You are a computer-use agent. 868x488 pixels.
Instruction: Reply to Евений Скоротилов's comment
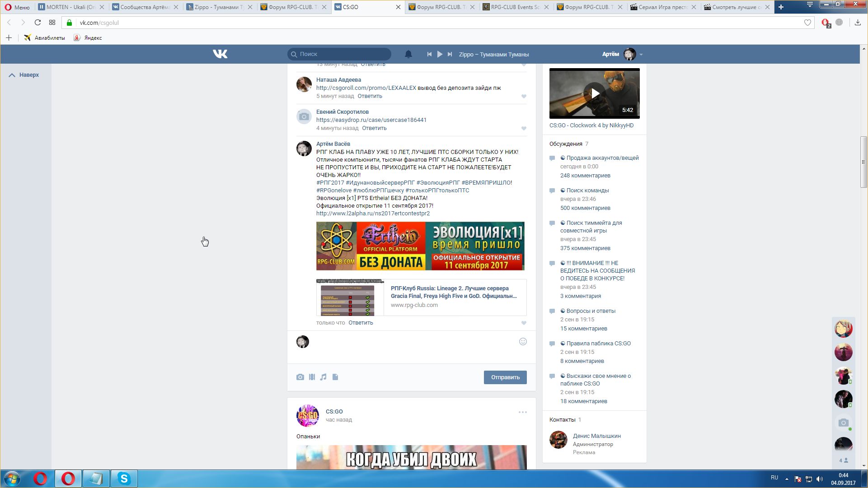click(x=374, y=128)
